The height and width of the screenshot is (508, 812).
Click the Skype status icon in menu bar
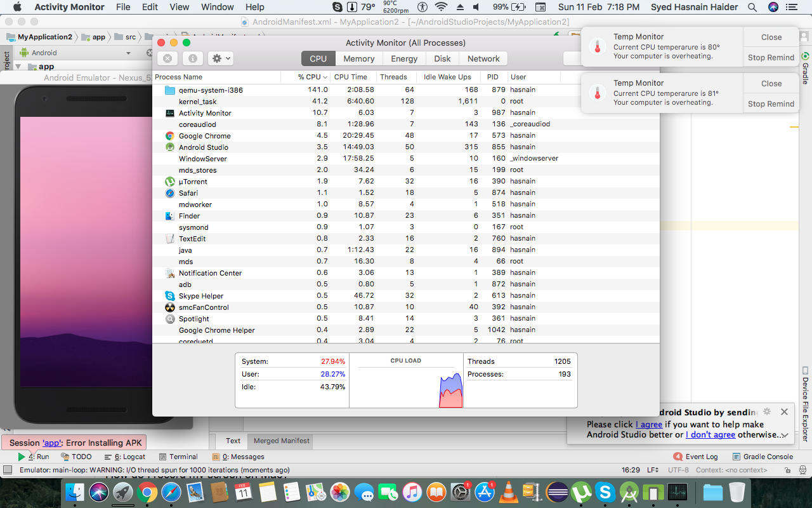pyautogui.click(x=338, y=7)
